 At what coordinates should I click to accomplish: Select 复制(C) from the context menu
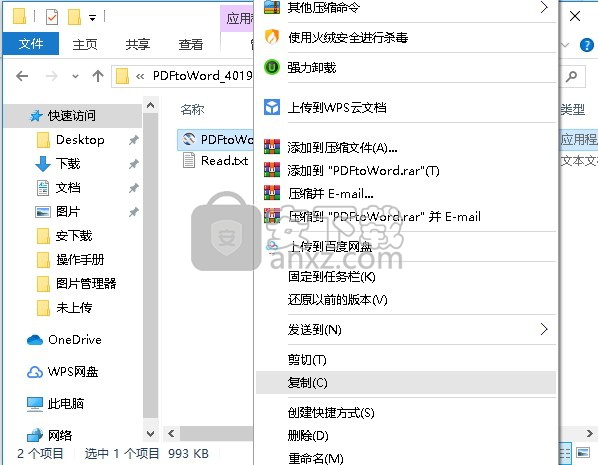(406, 382)
